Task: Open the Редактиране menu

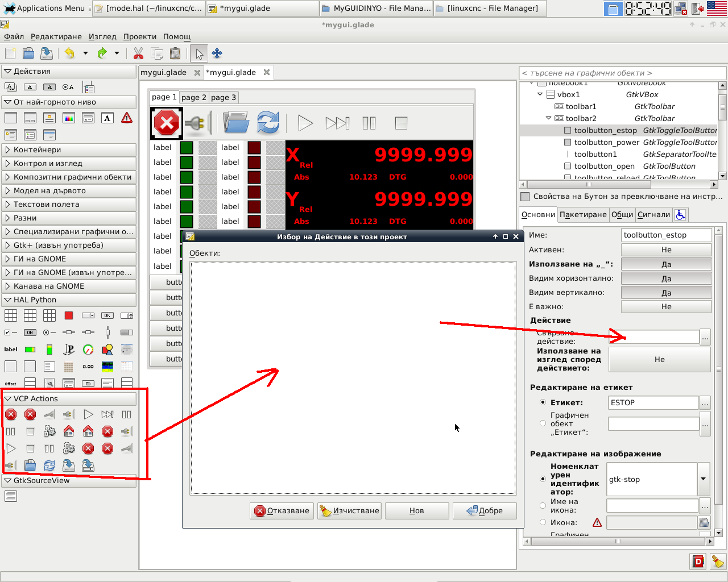Action: 56,36
